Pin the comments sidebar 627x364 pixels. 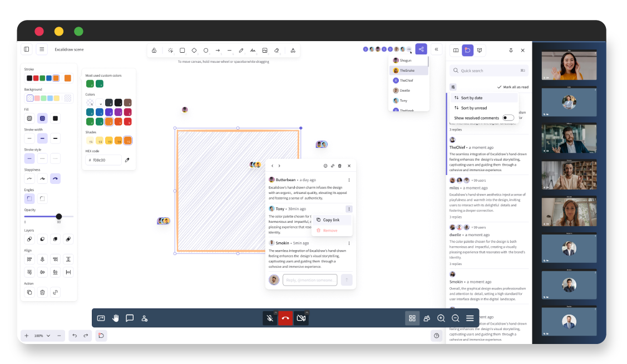pyautogui.click(x=511, y=51)
